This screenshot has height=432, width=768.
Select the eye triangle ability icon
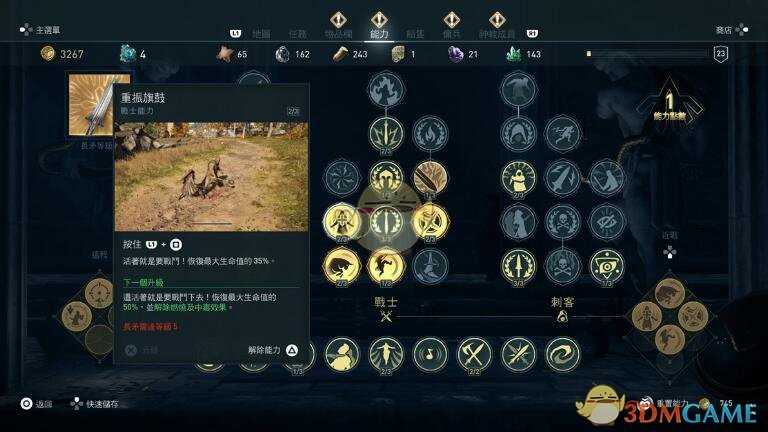606,266
